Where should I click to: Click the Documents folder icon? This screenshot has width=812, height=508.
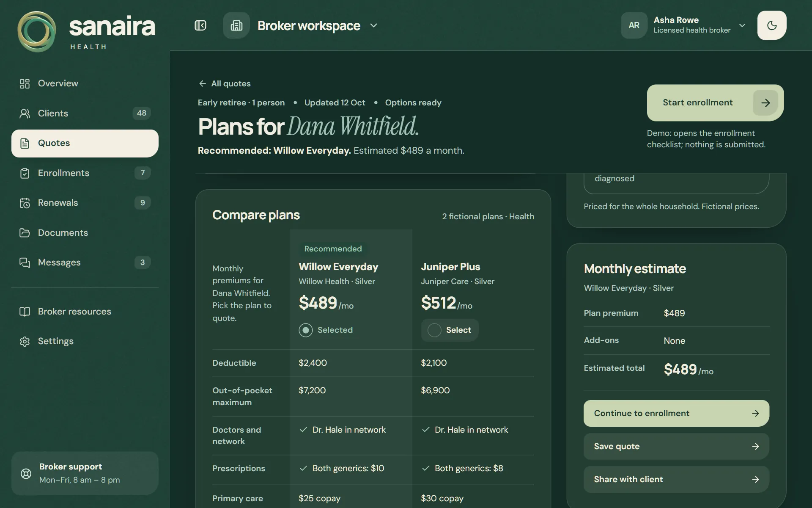[x=25, y=233]
